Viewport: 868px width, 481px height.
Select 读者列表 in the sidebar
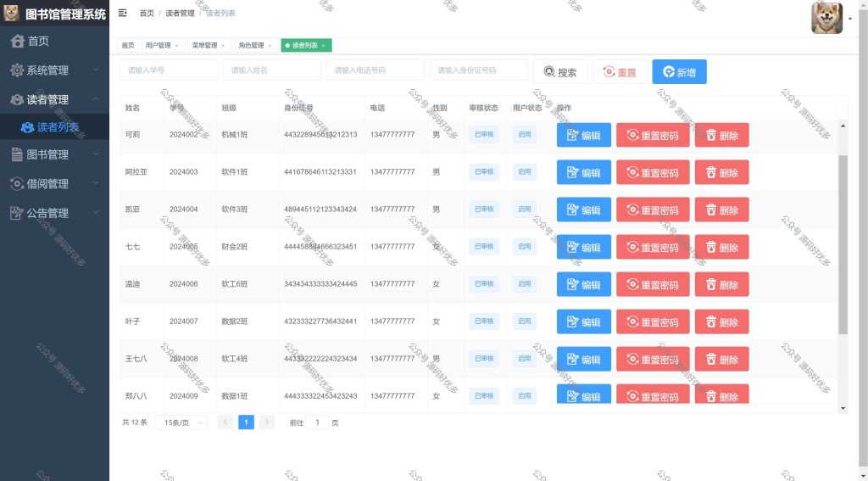(54, 127)
